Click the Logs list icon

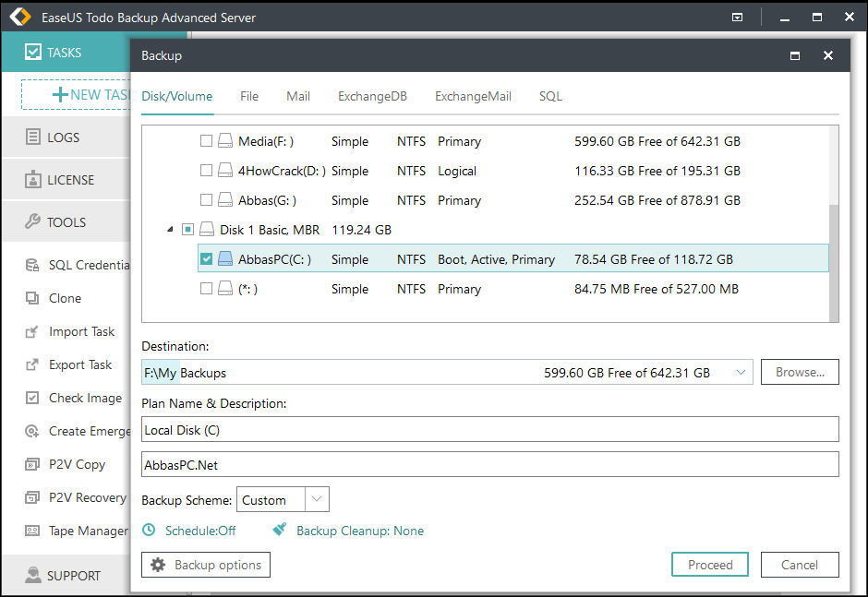[x=32, y=137]
